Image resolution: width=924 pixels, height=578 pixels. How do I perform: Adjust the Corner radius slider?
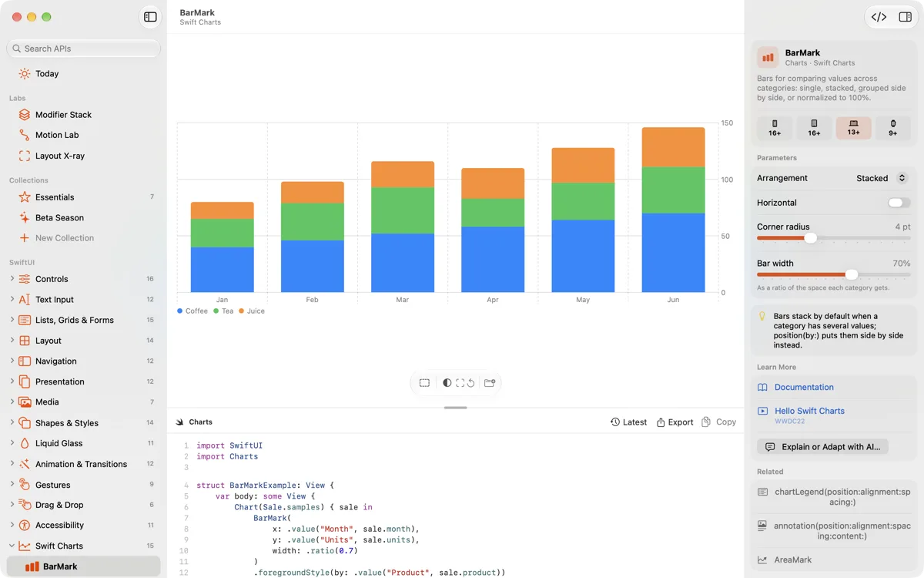click(x=811, y=238)
